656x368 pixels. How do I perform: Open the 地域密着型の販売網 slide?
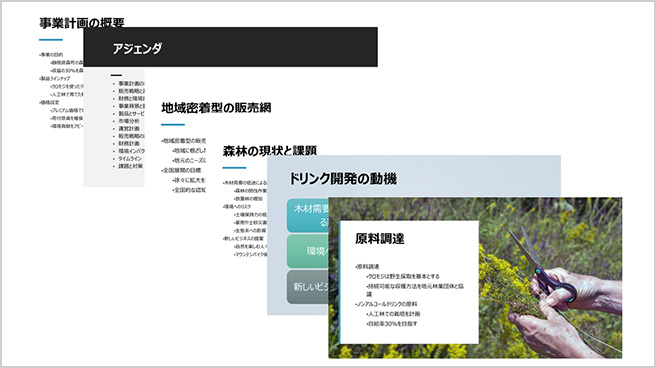tap(216, 108)
